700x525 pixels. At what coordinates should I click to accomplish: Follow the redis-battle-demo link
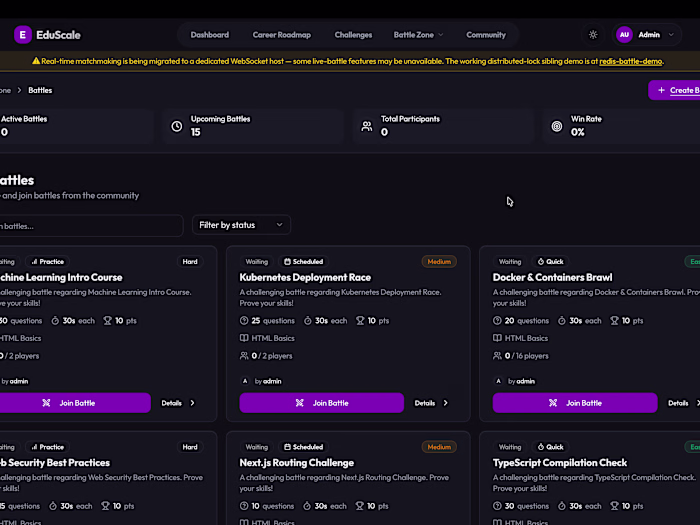click(630, 61)
